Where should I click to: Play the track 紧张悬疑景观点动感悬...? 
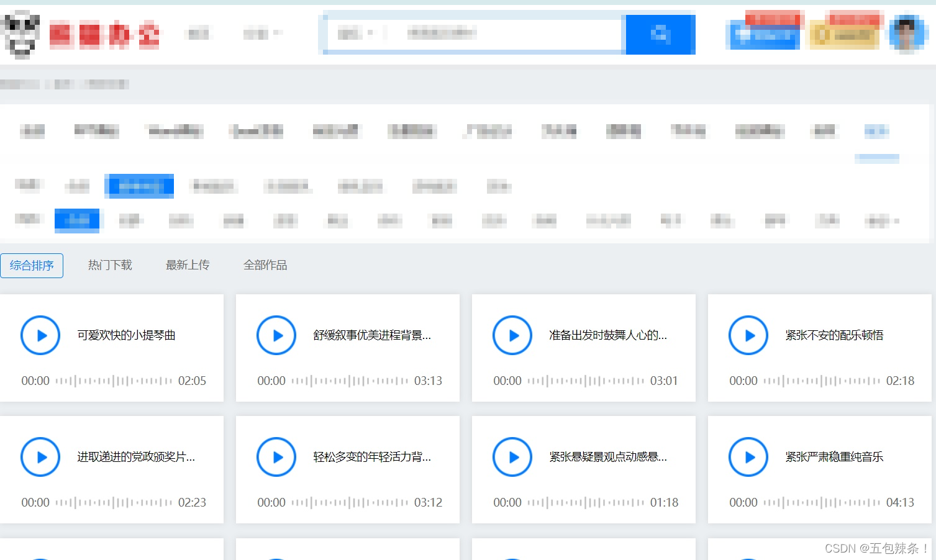pos(512,457)
